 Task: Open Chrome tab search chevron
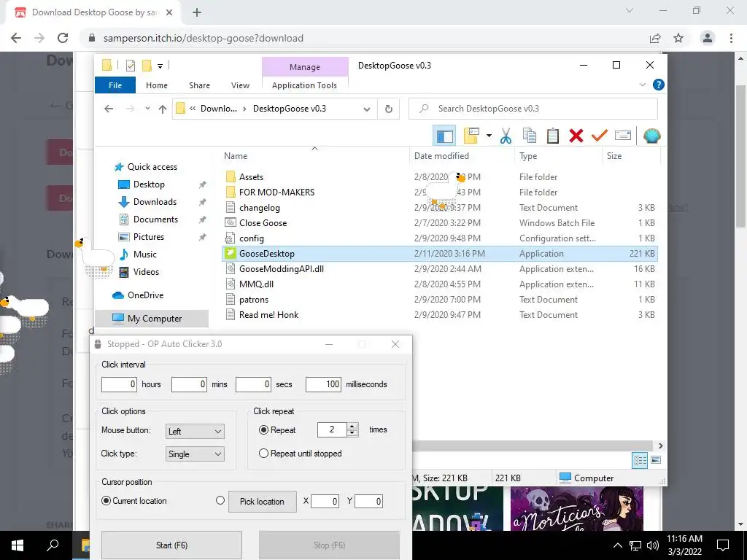[630, 10]
